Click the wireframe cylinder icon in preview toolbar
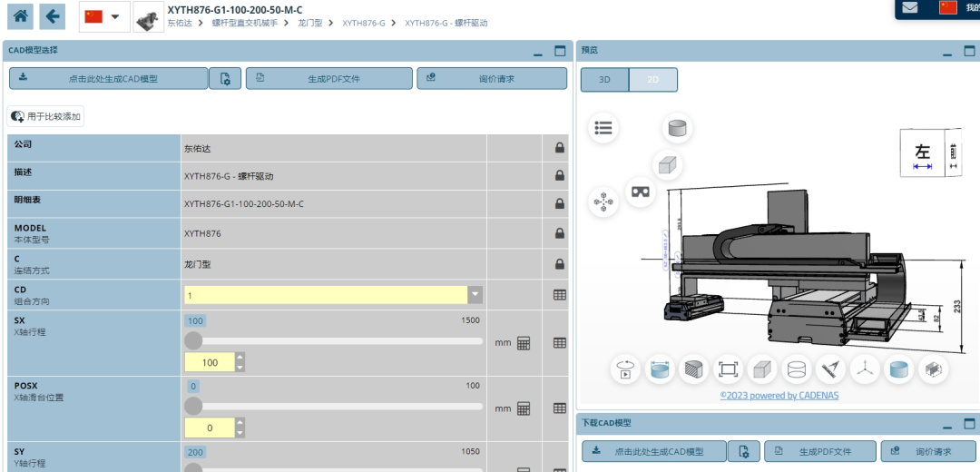This screenshot has width=980, height=472. click(797, 369)
